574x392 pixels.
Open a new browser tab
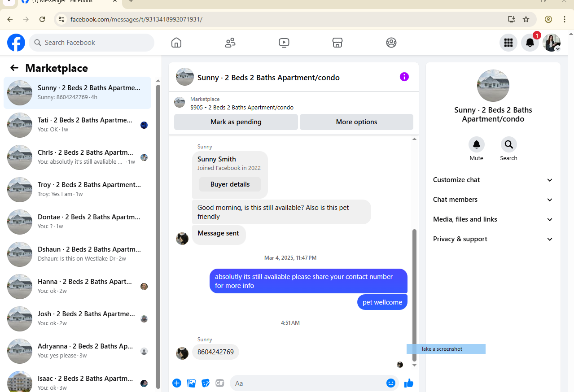[131, 1]
